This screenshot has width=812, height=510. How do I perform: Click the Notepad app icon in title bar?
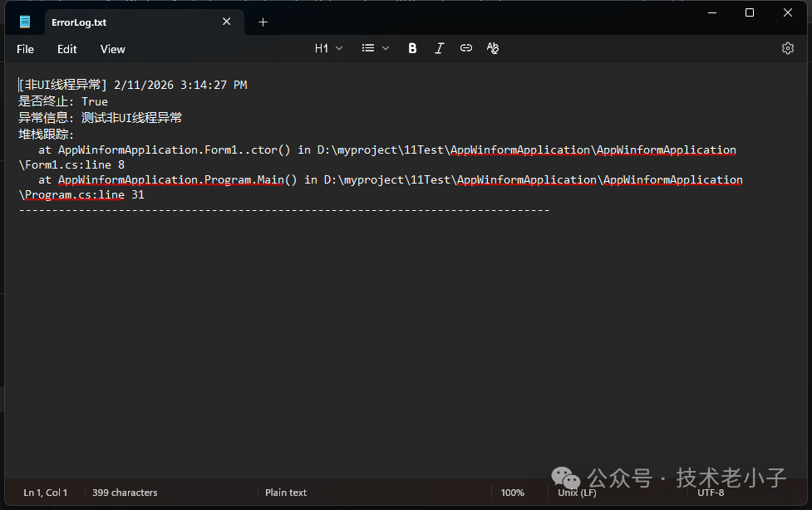25,22
